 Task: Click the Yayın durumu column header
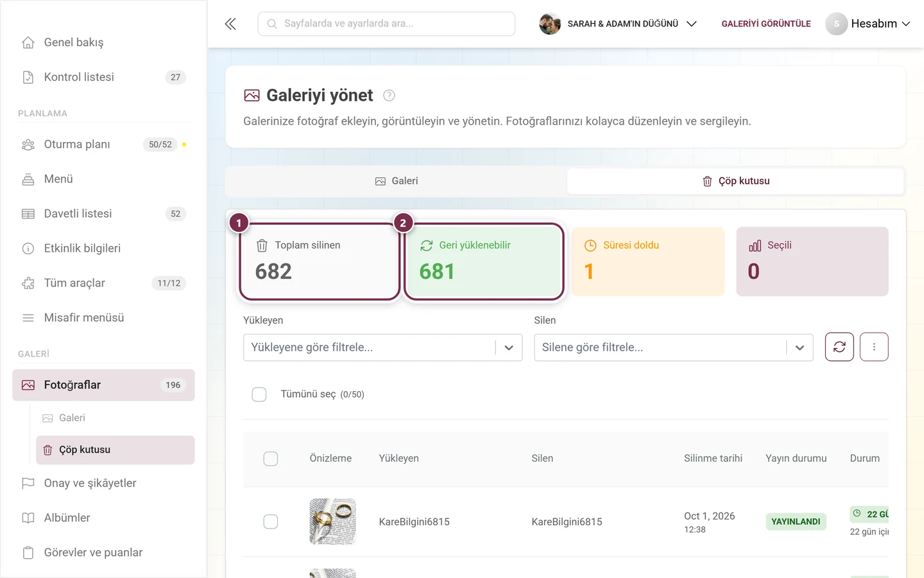pos(796,459)
